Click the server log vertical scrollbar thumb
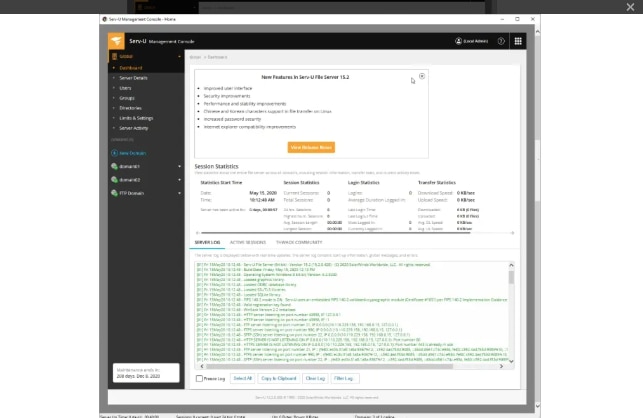This screenshot has height=418, width=643. coord(511,277)
